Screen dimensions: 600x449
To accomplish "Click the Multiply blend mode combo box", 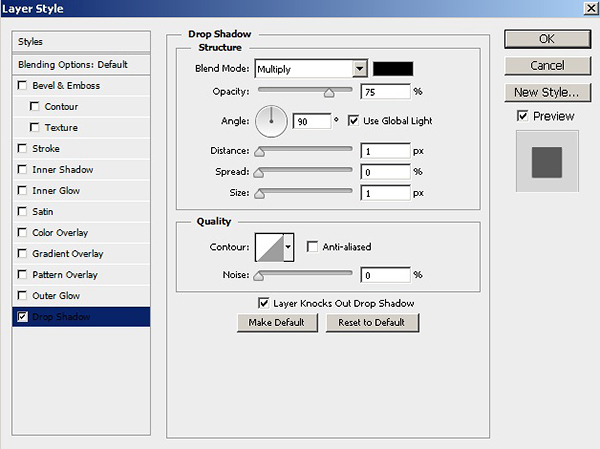I will click(311, 69).
